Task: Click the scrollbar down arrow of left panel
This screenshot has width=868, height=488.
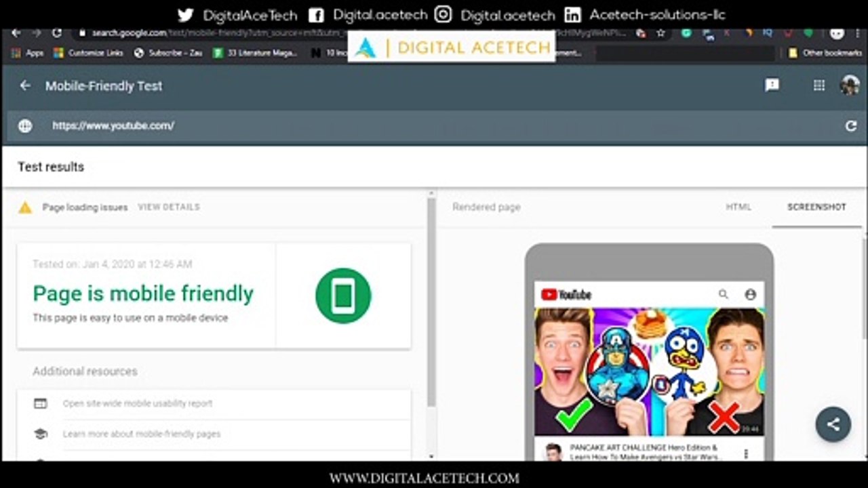Action: [431, 457]
